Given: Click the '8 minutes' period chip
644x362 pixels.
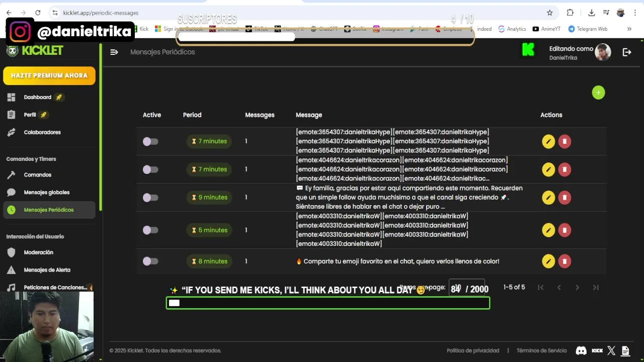Looking at the screenshot, I should (209, 261).
